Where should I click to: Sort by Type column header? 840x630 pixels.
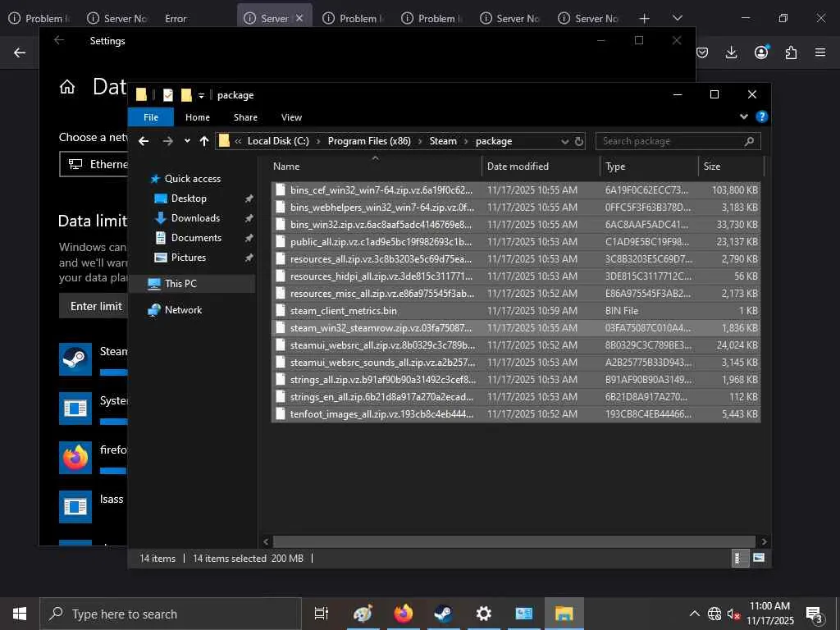click(x=650, y=166)
